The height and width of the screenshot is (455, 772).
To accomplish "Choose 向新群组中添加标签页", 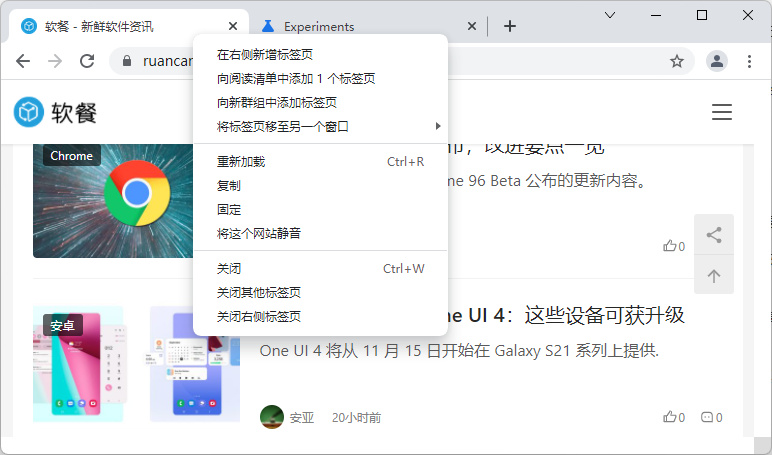I will 321,102.
